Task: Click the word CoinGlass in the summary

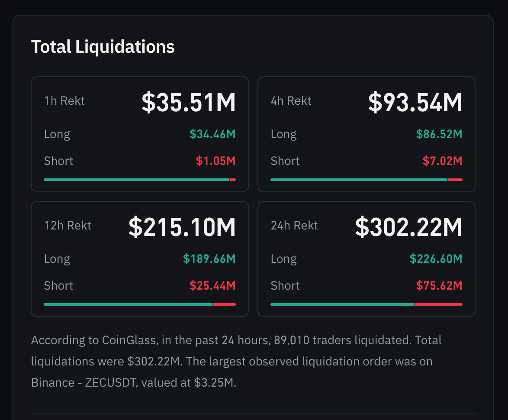Action: [x=130, y=340]
